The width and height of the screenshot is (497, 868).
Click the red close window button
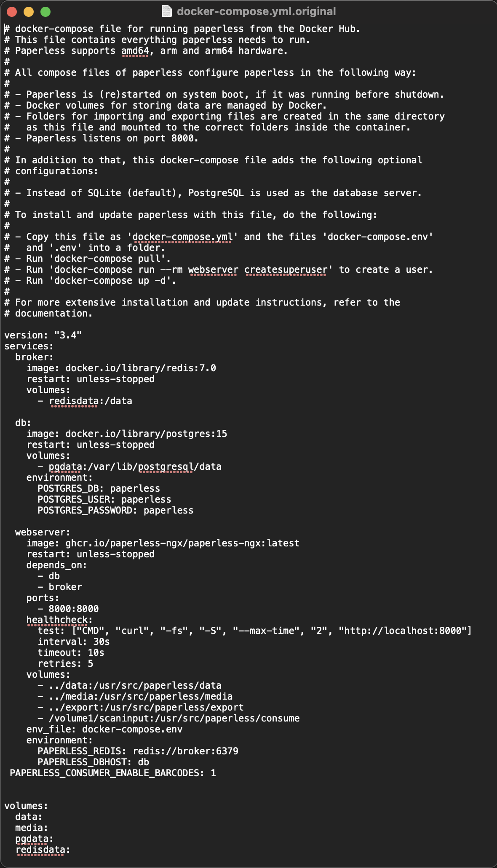[x=12, y=12]
